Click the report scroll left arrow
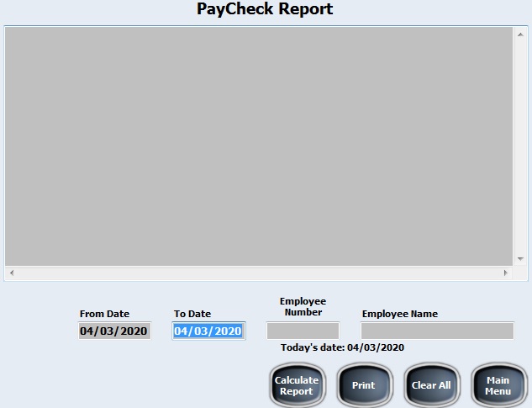Screen dimensions: 532x408 pyautogui.click(x=12, y=273)
